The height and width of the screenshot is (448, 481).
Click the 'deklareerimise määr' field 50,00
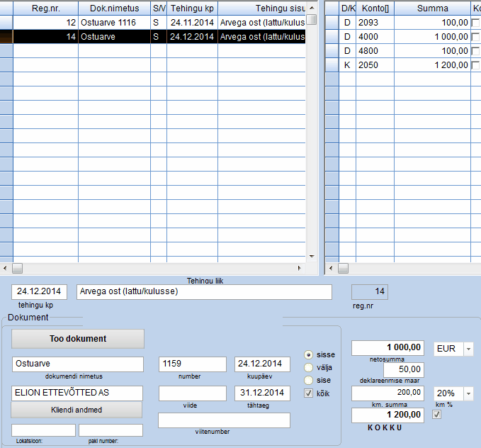coord(404,370)
